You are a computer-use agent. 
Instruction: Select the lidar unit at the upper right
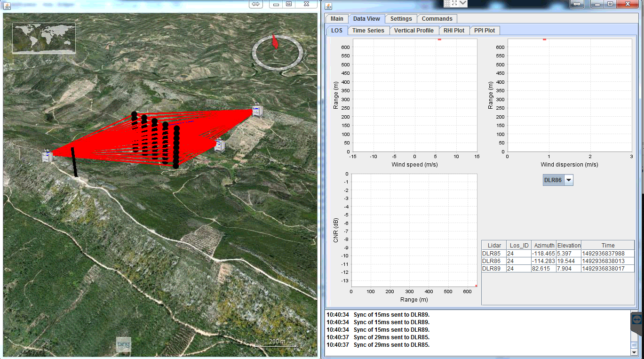(x=257, y=111)
